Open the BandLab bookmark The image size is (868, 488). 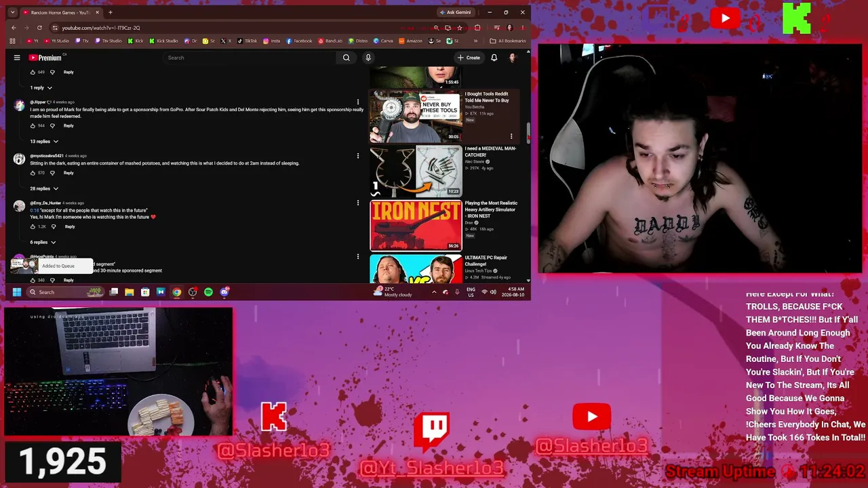pyautogui.click(x=331, y=41)
